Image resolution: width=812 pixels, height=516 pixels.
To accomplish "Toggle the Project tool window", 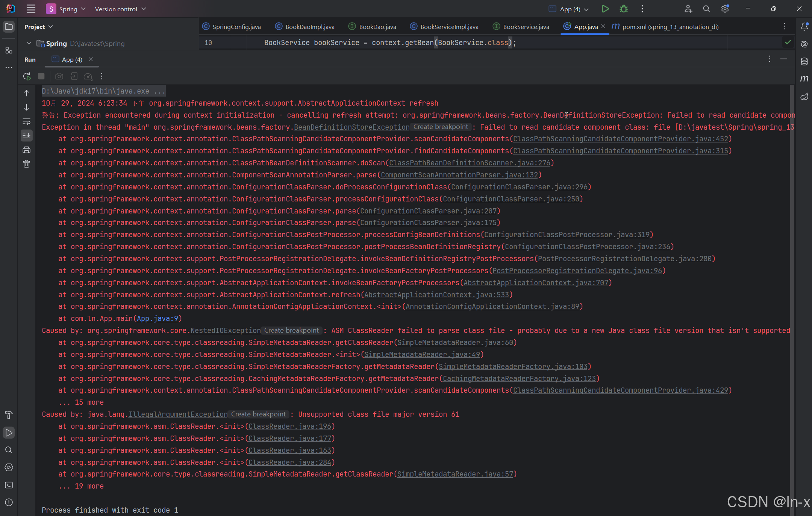I will [x=9, y=27].
